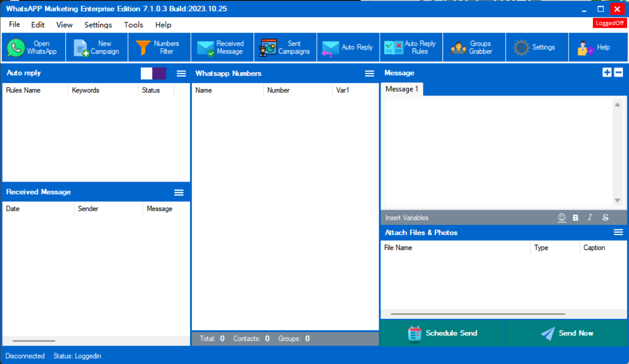This screenshot has width=629, height=364.
Task: Toggle the Auto reply switch
Action: coord(153,73)
